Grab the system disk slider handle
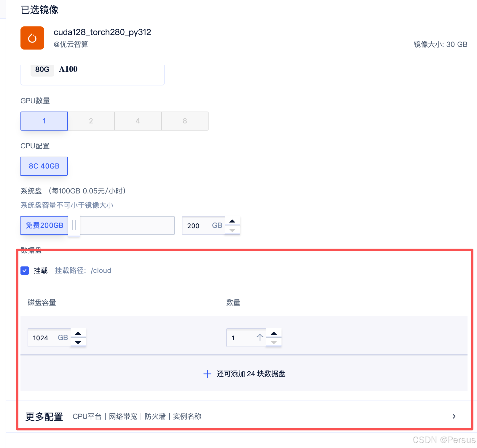The width and height of the screenshot is (477, 448). [74, 225]
